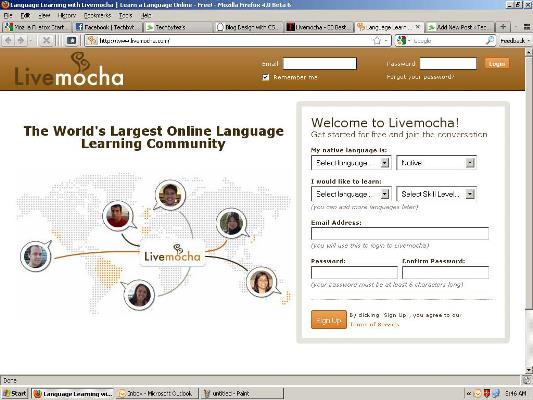Go back with the browser back arrow
Image resolution: width=533 pixels, height=400 pixels.
coord(8,41)
